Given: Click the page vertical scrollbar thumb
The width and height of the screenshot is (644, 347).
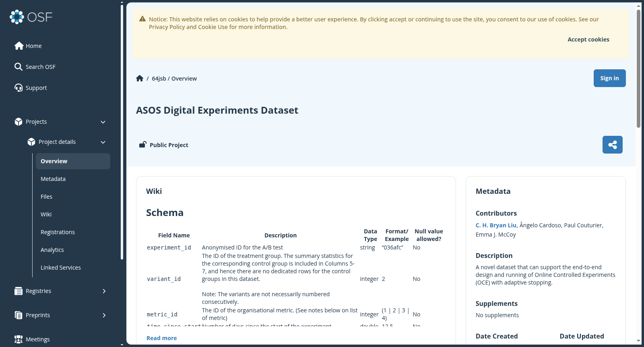Looking at the screenshot, I should (x=638, y=69).
